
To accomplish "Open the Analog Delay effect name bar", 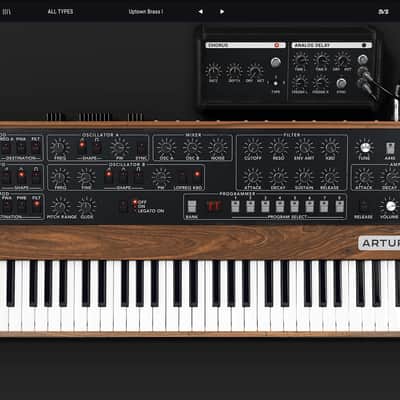I will (x=332, y=45).
